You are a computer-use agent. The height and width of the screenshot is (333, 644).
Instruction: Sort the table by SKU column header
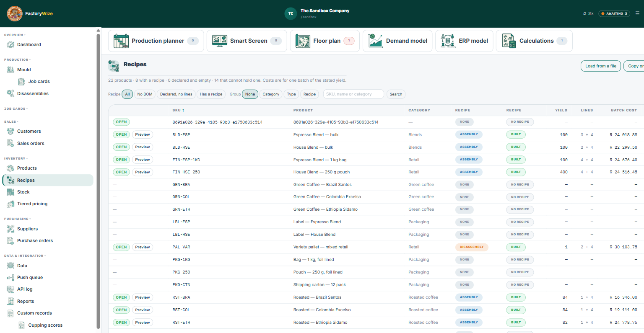pyautogui.click(x=178, y=111)
